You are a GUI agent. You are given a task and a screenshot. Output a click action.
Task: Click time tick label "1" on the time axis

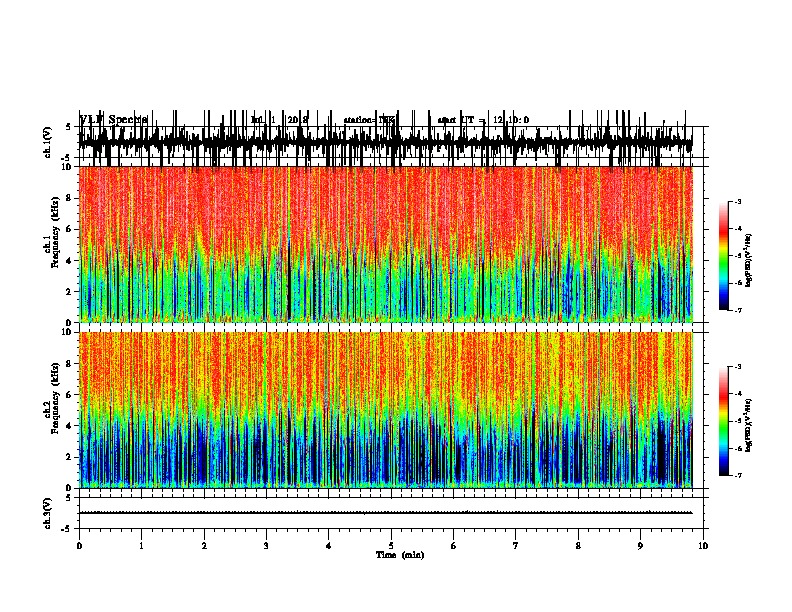click(141, 546)
